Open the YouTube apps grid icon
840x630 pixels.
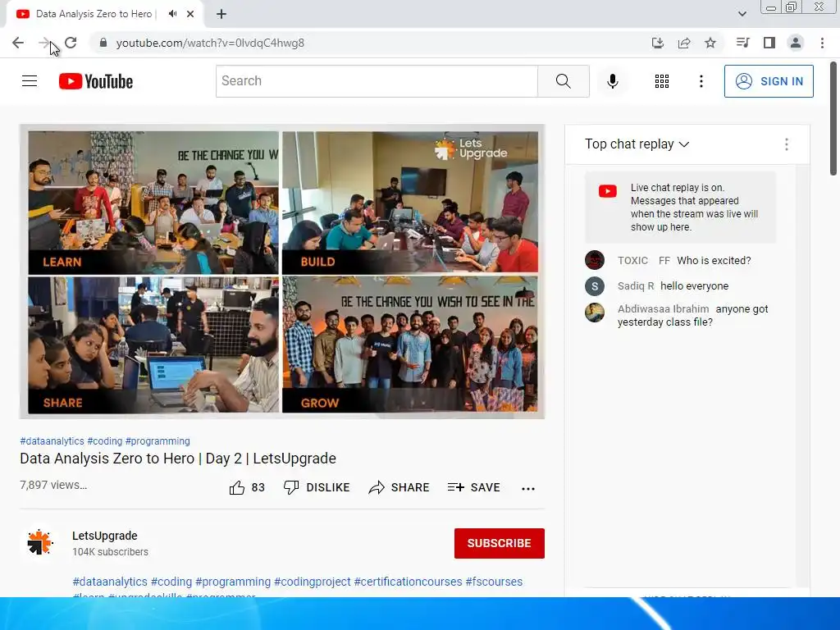[662, 81]
